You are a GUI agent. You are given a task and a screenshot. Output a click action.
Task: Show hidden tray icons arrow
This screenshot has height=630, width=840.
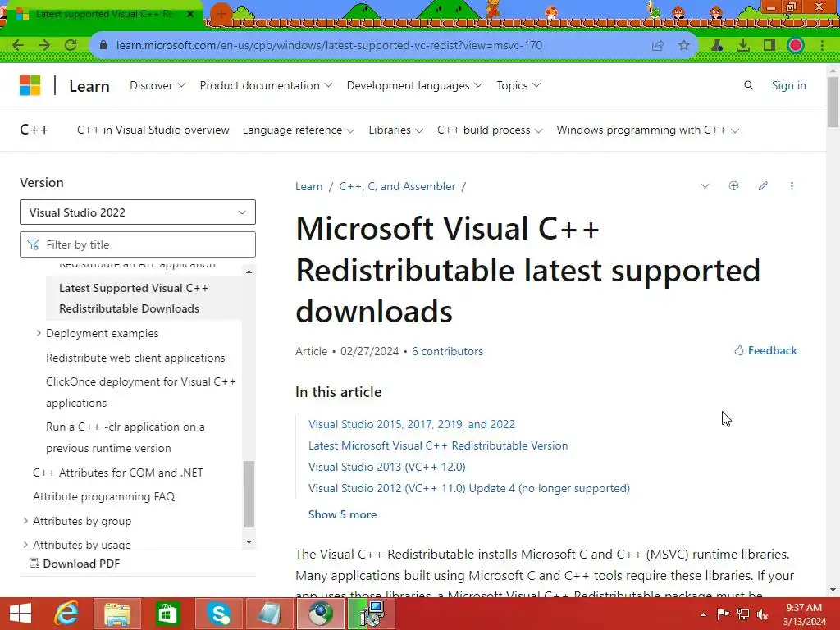pos(703,614)
